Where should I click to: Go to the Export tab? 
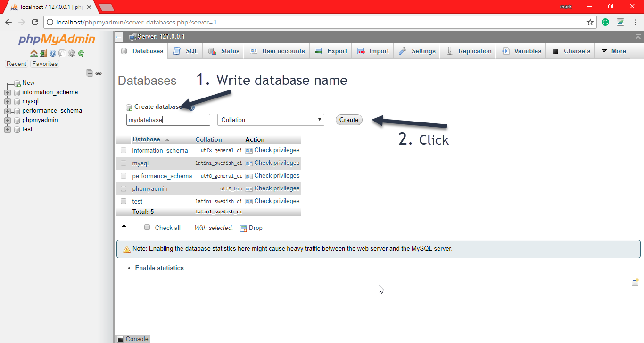pos(331,51)
